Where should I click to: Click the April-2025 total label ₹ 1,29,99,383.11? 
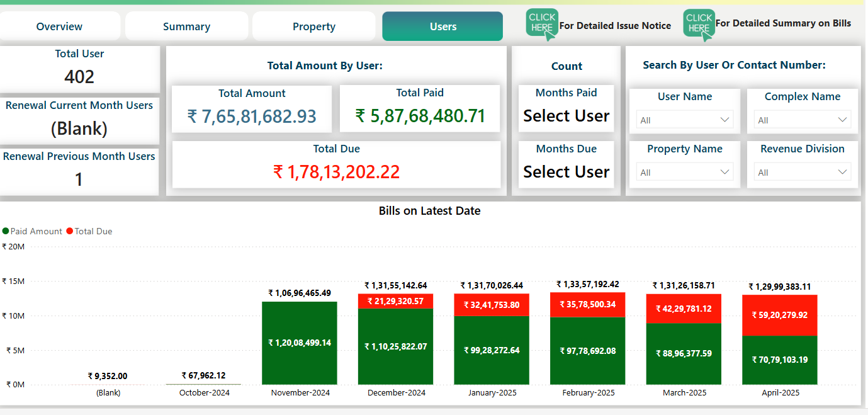click(779, 287)
